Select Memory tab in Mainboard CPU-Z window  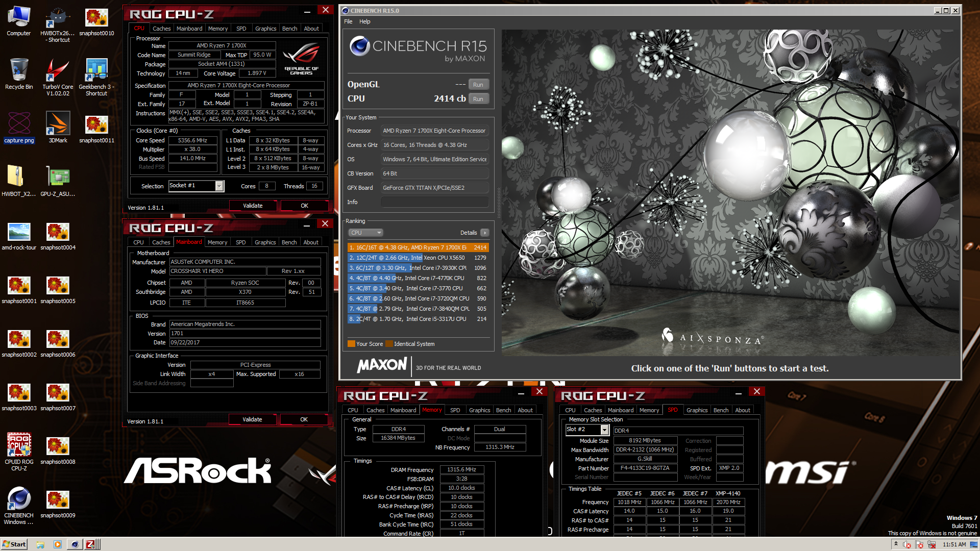[x=217, y=242]
